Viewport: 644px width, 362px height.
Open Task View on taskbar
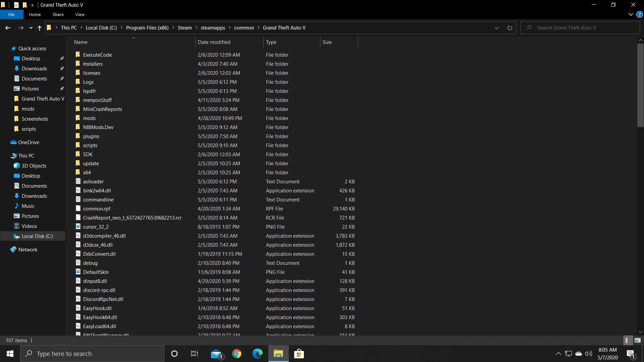pos(195,354)
